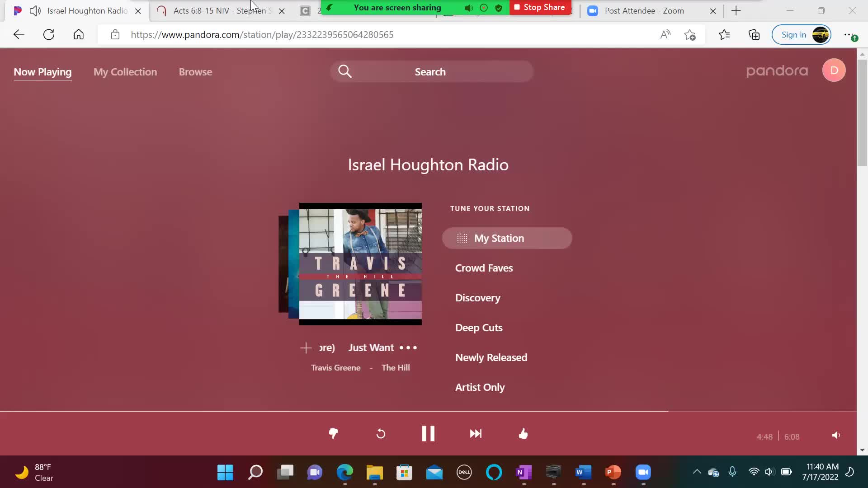Replay the current track
This screenshot has height=488, width=868.
tap(381, 434)
